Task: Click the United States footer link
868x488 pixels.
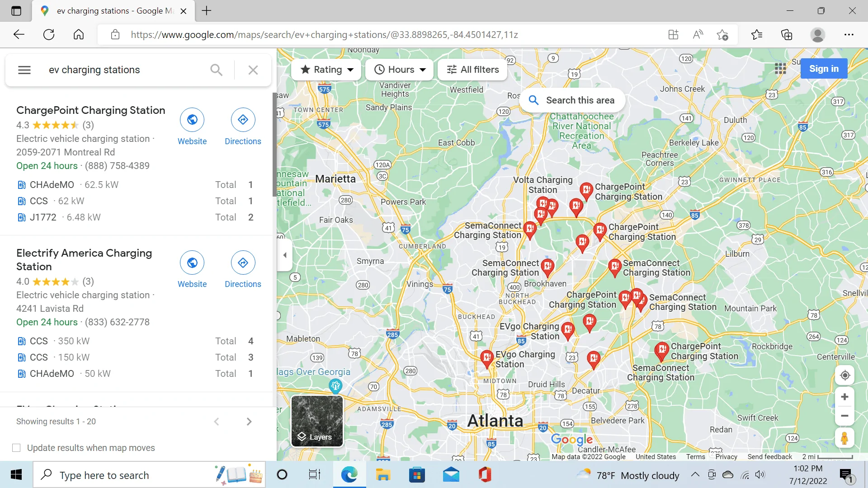Action: point(656,457)
